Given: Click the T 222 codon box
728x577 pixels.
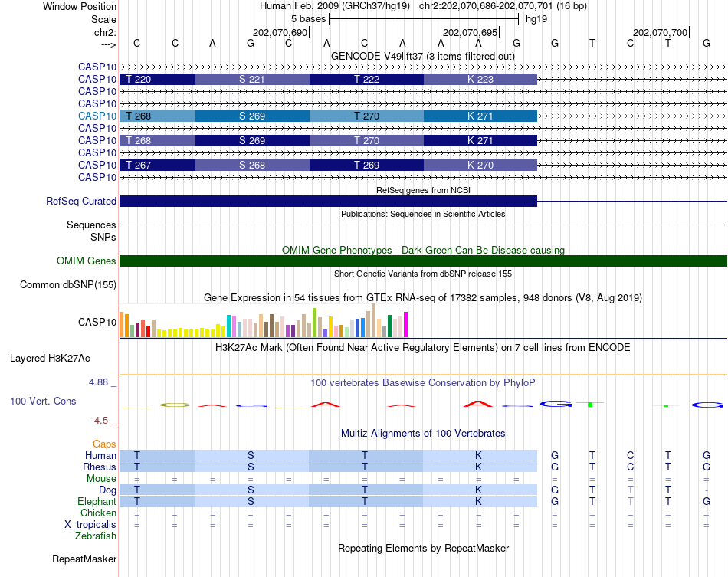Looking at the screenshot, I should pos(366,80).
